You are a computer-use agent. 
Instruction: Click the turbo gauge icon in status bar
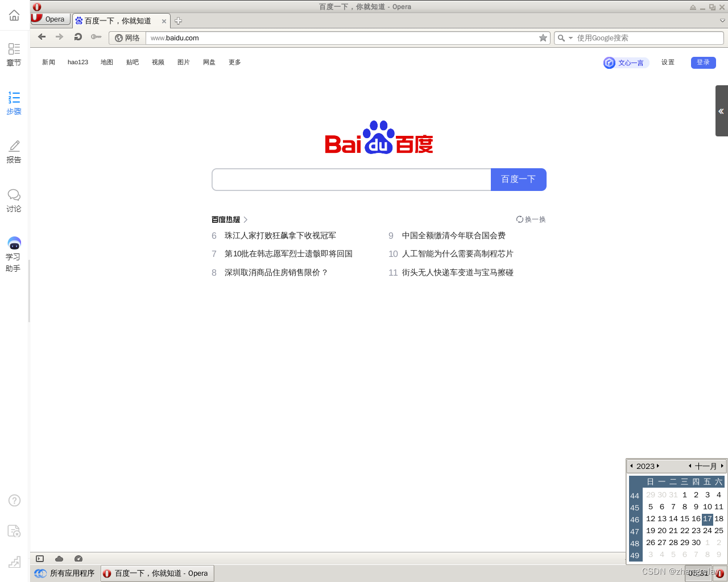(78, 559)
